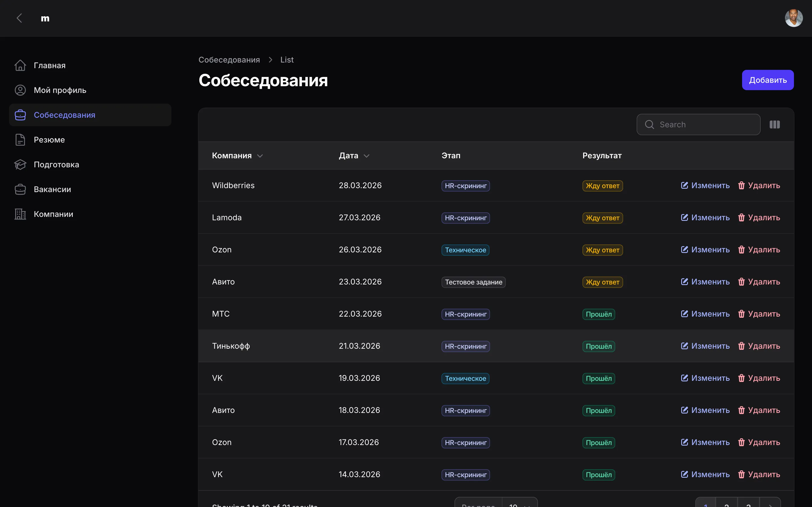812x507 pixels.
Task: Toggle table columns visibility icon
Action: tap(775, 125)
